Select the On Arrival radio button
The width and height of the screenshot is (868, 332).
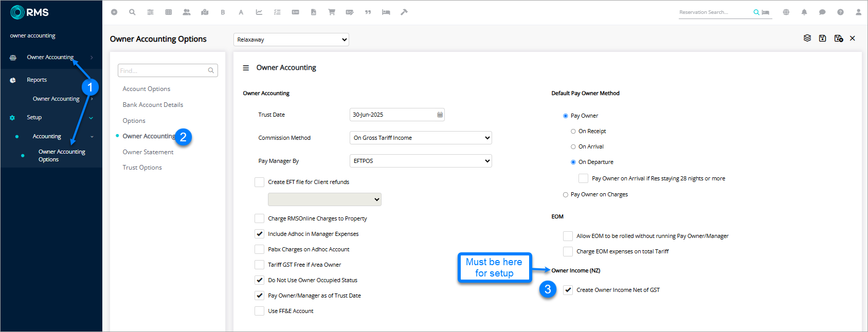coord(573,147)
